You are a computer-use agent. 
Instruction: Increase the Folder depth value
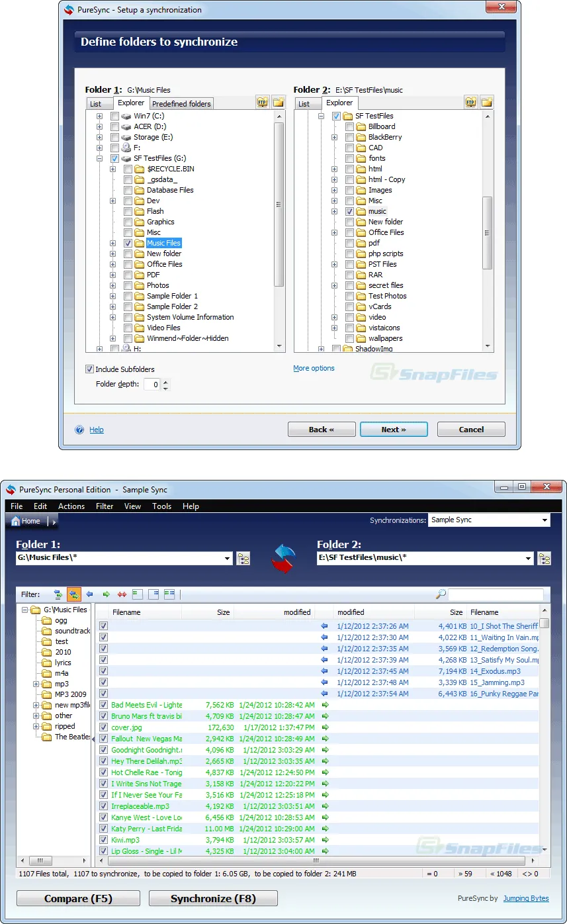pos(165,381)
